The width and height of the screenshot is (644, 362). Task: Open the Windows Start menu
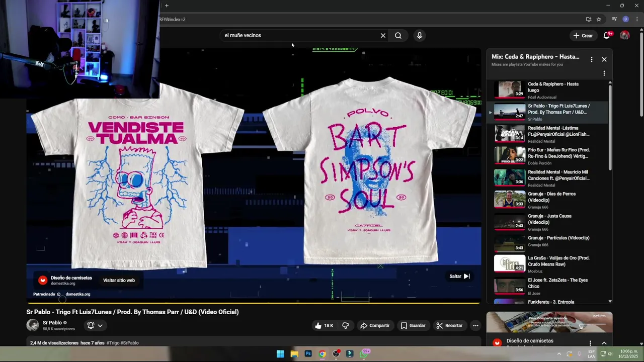pyautogui.click(x=280, y=354)
